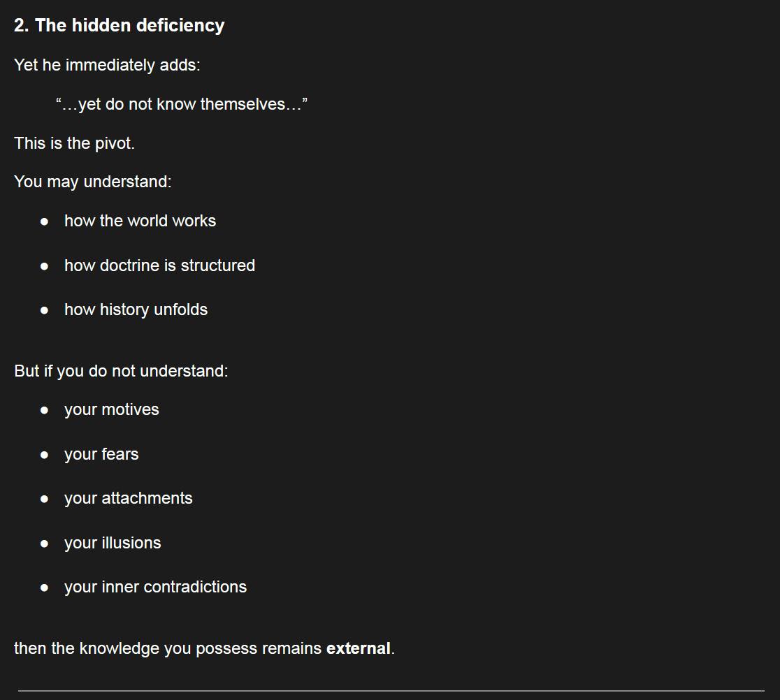Click the bullet dot beside "how the world works"
The height and width of the screenshot is (700, 780).
point(45,221)
